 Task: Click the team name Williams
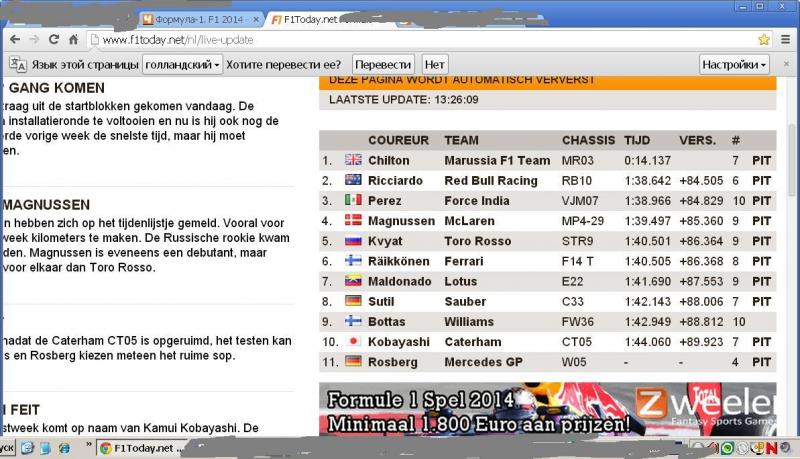pos(469,321)
